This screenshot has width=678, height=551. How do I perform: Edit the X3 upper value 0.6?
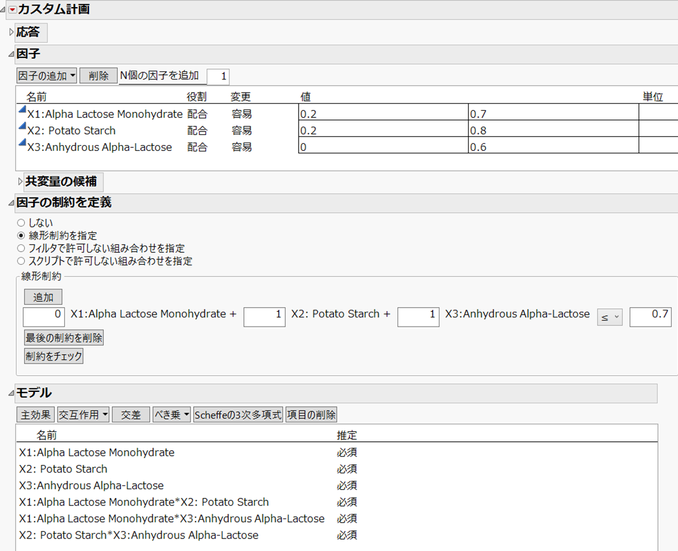tap(553, 147)
